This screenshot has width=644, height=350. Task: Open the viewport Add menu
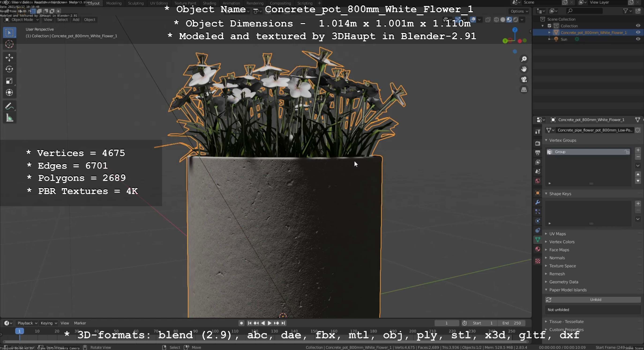pyautogui.click(x=76, y=20)
